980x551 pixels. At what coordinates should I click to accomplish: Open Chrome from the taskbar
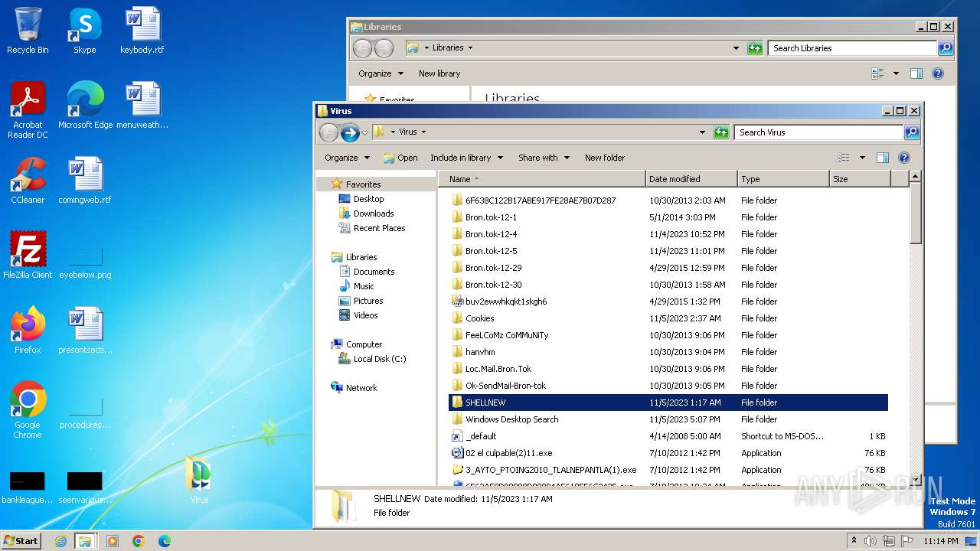139,541
